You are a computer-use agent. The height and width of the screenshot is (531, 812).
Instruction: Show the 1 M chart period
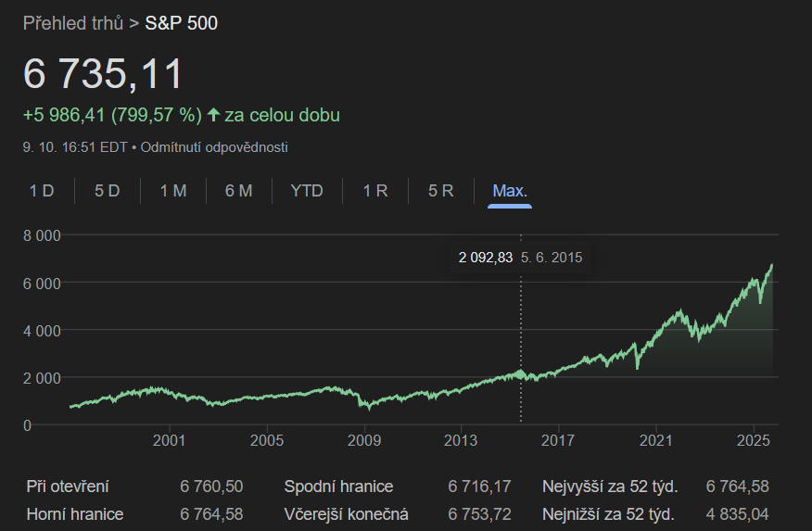pyautogui.click(x=173, y=191)
